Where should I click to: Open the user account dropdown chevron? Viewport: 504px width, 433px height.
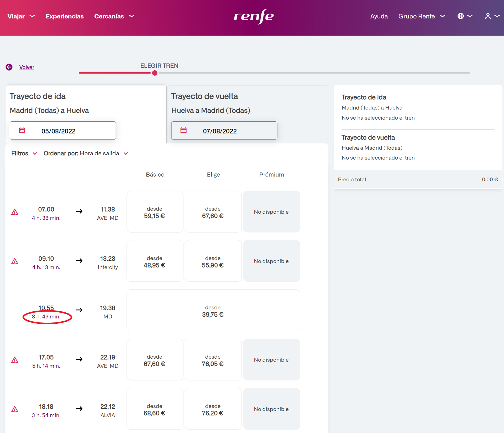[497, 16]
